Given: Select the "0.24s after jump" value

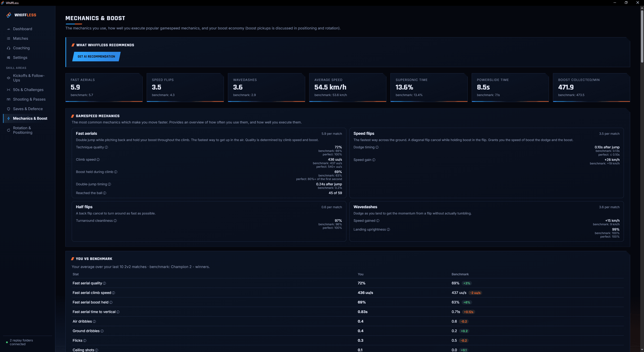Looking at the screenshot, I should [329, 184].
